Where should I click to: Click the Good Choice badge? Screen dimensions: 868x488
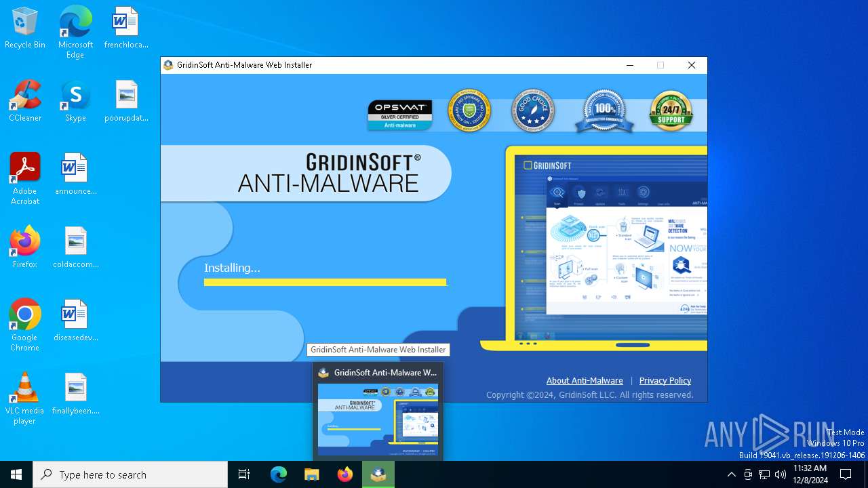click(x=533, y=110)
